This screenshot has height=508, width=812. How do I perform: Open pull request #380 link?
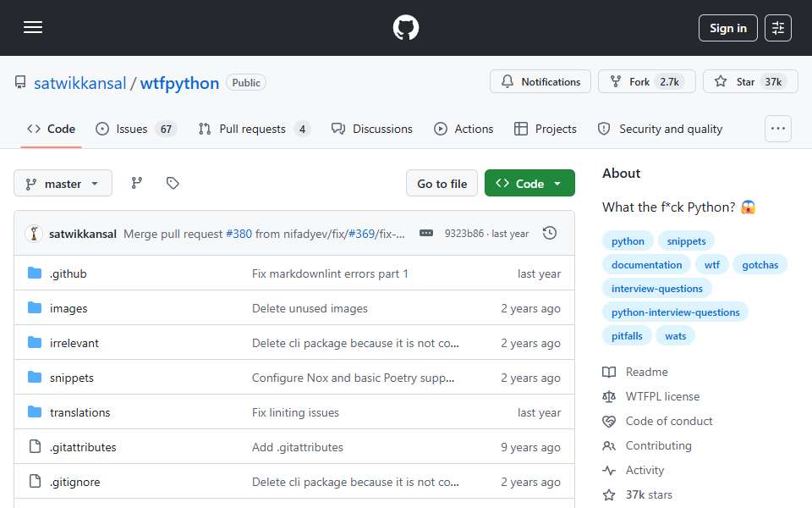239,234
